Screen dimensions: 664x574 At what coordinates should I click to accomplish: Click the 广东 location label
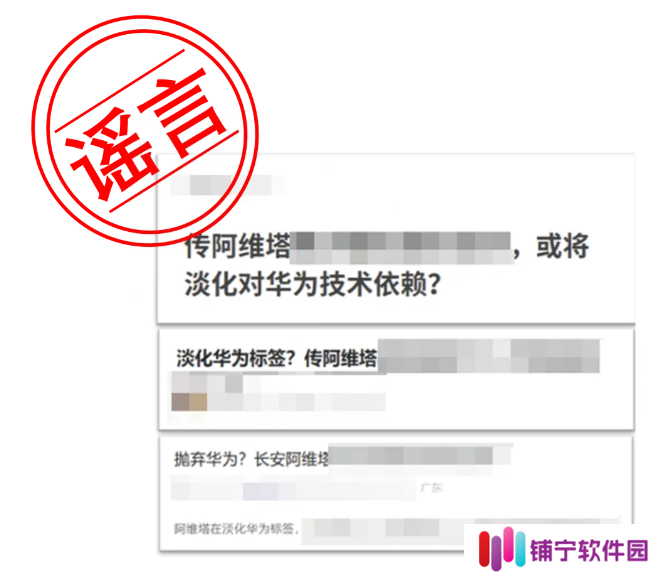pyautogui.click(x=431, y=488)
